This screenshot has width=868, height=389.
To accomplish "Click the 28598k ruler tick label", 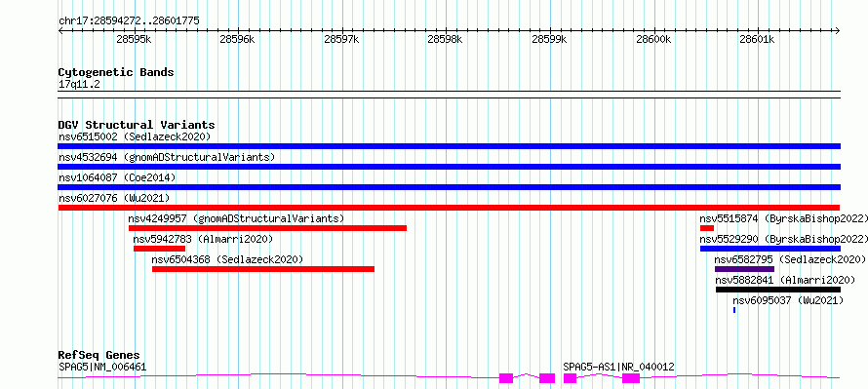I will (445, 39).
